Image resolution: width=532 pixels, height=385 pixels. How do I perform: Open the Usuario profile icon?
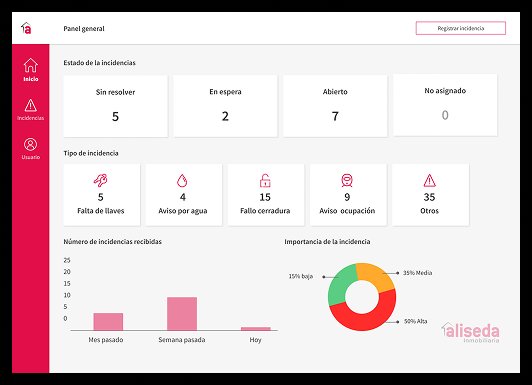pyautogui.click(x=31, y=145)
